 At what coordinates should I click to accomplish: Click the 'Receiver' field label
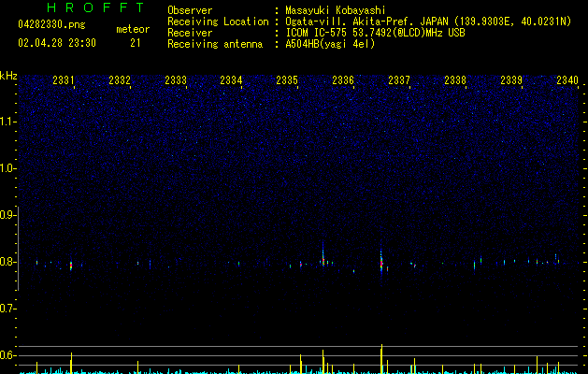(x=190, y=33)
